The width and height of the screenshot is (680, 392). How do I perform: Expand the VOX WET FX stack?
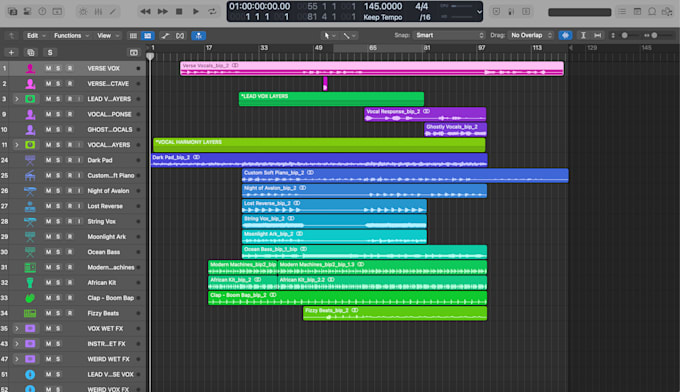(16, 329)
